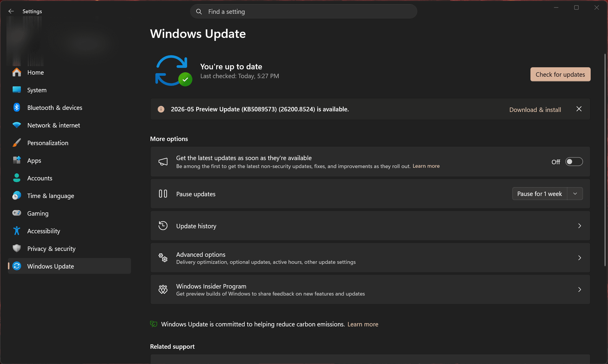
Task: Click the Gaming controller icon
Action: [17, 213]
